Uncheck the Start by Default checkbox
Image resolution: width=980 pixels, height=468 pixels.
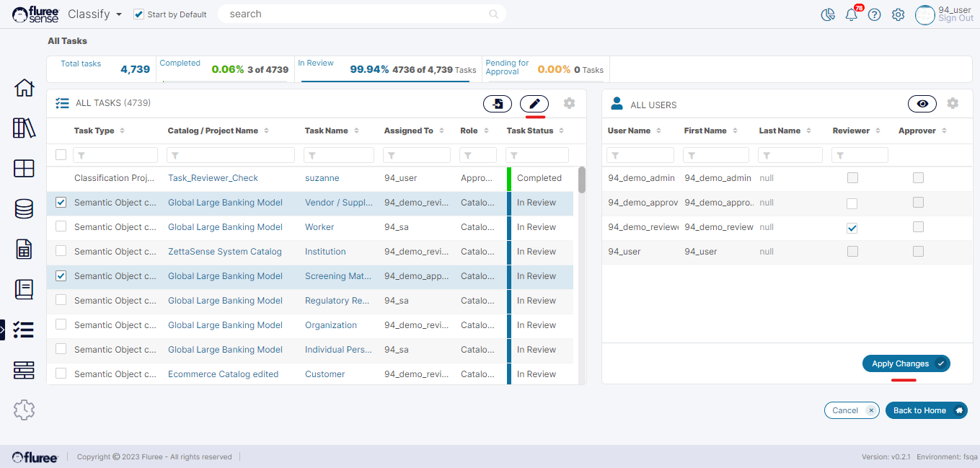click(x=139, y=14)
